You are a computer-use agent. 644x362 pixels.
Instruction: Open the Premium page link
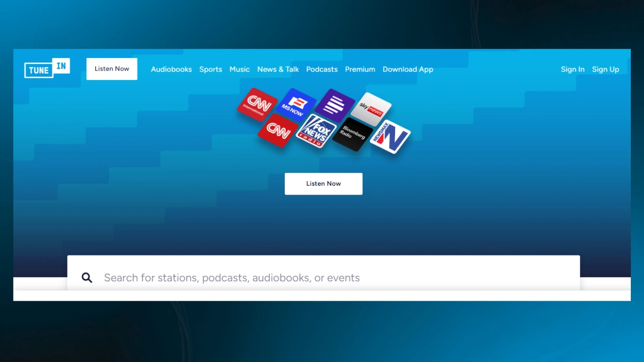click(x=360, y=69)
